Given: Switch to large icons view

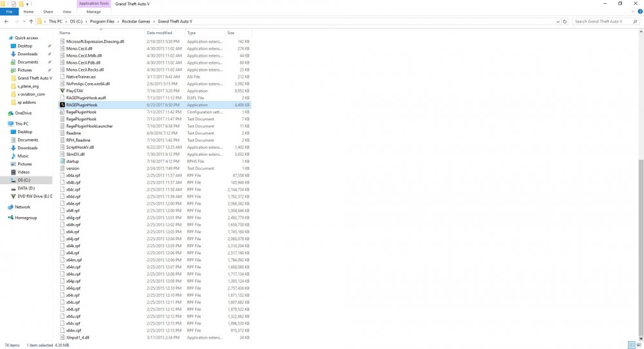Looking at the screenshot, I should [639, 345].
